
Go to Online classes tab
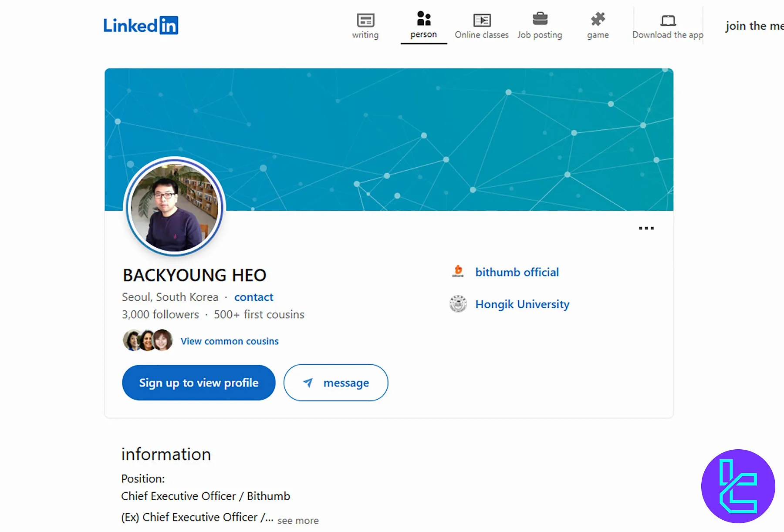tap(482, 35)
